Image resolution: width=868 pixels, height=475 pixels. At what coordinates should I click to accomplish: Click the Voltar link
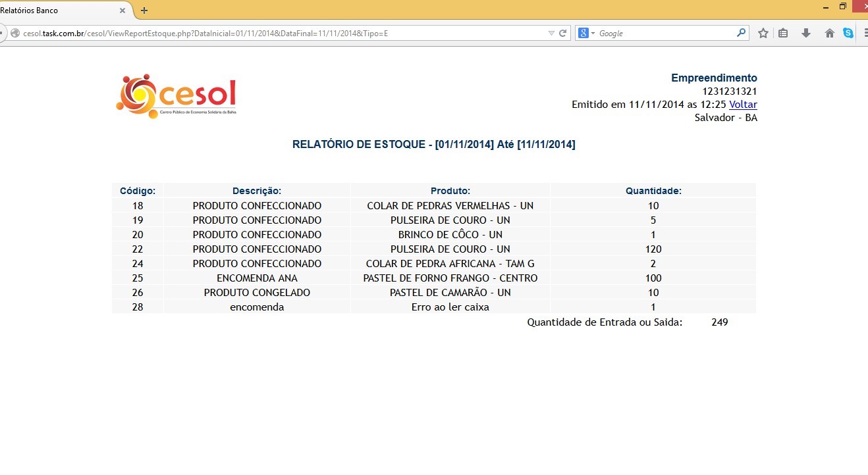pos(743,105)
